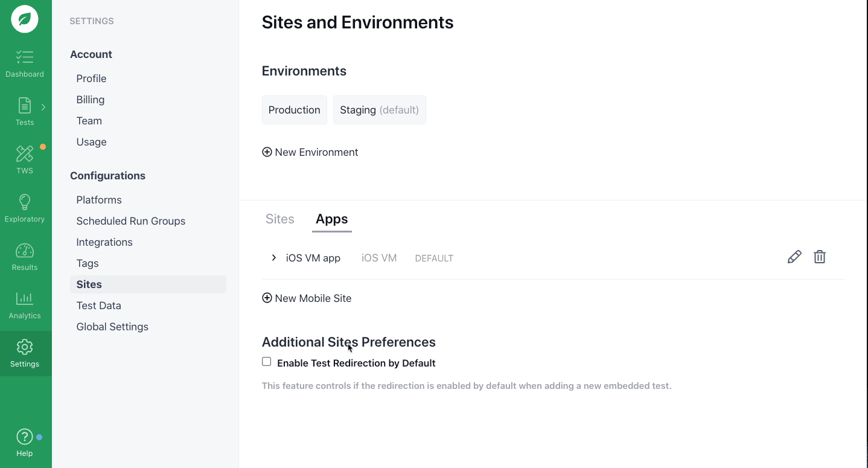Select the Staging default environment
The height and width of the screenshot is (468, 868).
379,110
